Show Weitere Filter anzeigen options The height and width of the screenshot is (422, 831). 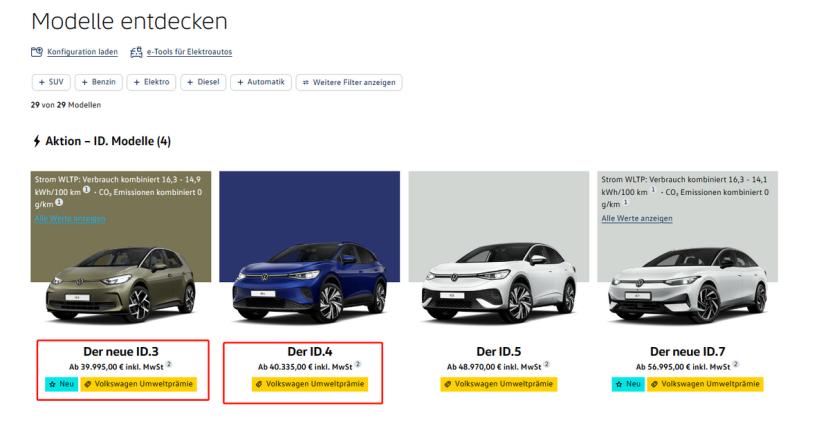click(x=349, y=82)
